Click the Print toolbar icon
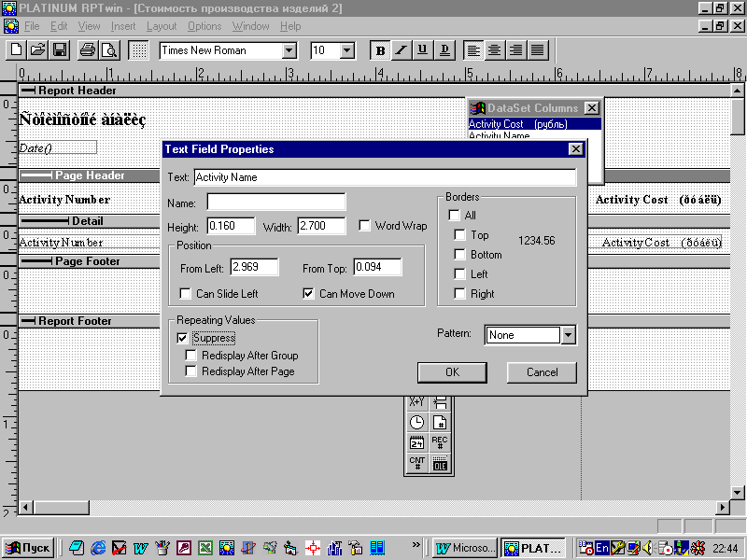Screen dimensions: 747x560 (87, 50)
